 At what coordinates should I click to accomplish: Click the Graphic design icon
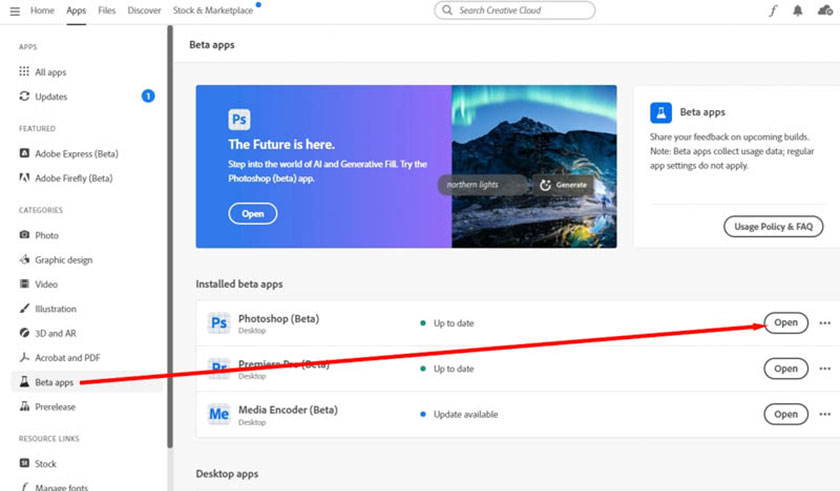point(24,259)
